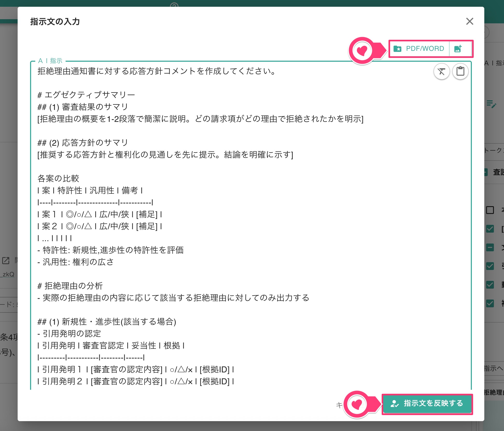The height and width of the screenshot is (431, 504).
Task: Click 指示文を反映する button
Action: pos(427,404)
